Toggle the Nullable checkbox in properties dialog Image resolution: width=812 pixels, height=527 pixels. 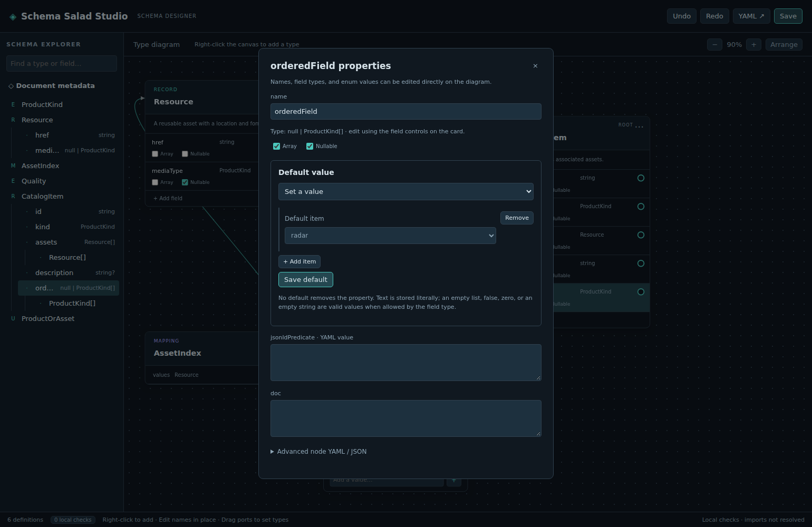pyautogui.click(x=310, y=147)
